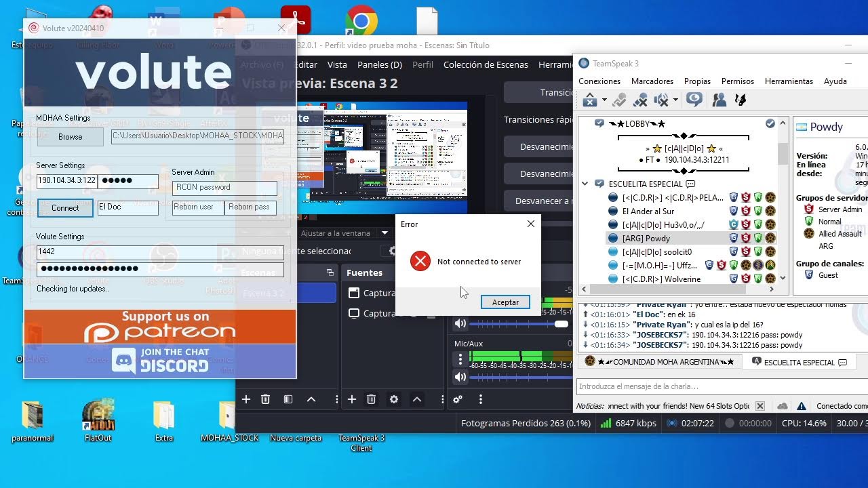868x488 pixels.
Task: Switch to COMUNIDAD MOHA ARGENTINA chat tab
Action: [x=660, y=362]
